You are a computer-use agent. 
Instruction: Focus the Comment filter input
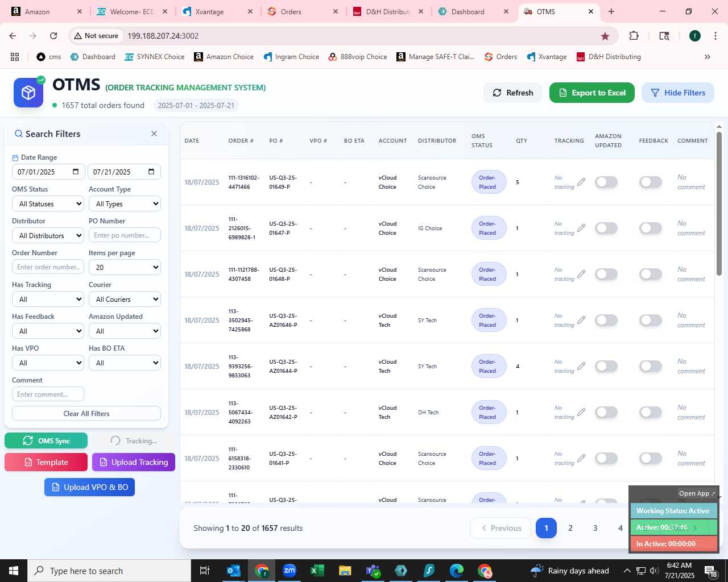point(48,394)
